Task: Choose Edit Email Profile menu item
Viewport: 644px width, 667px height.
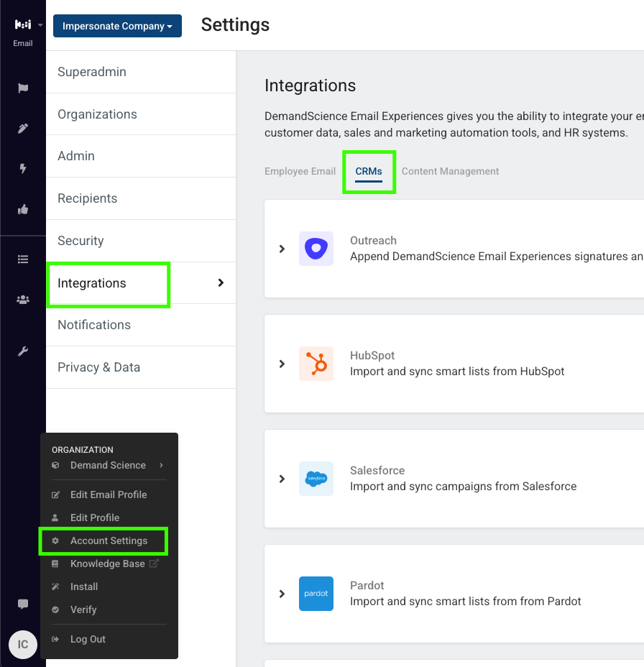Action: pos(109,494)
